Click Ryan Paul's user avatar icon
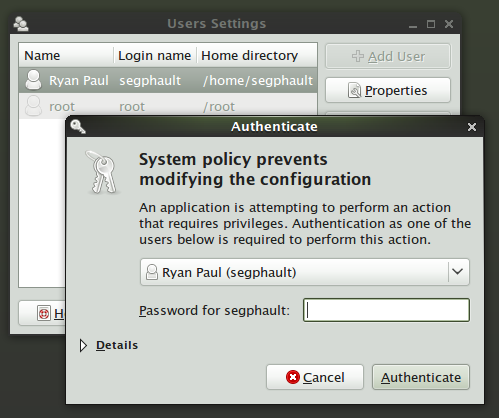Screen dimensions: 499x418 33,80
